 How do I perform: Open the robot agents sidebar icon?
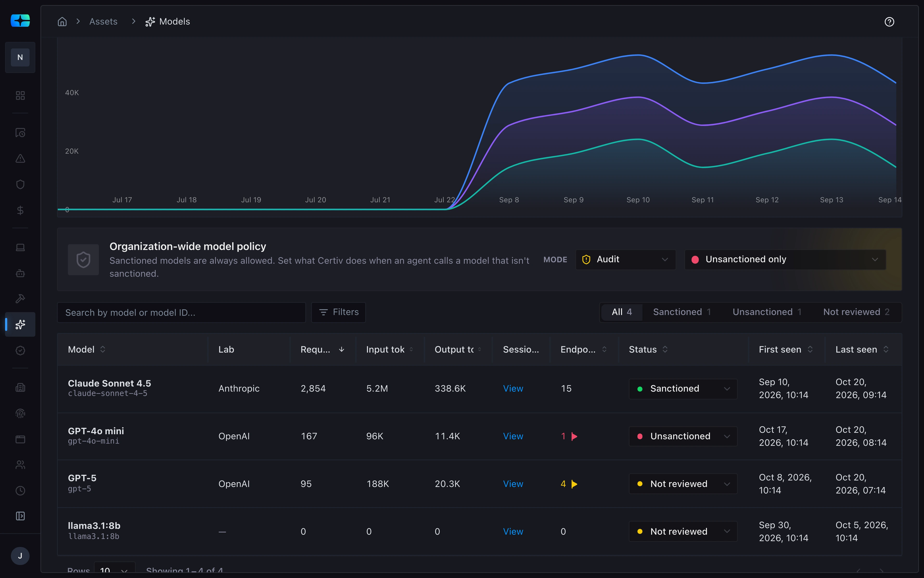click(x=20, y=273)
